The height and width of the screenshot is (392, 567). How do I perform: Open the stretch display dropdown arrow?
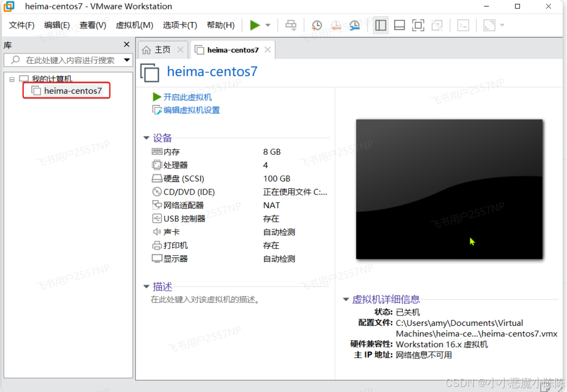(x=502, y=25)
